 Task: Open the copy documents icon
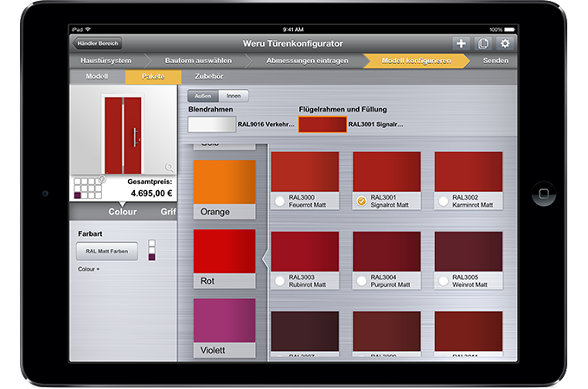483,43
